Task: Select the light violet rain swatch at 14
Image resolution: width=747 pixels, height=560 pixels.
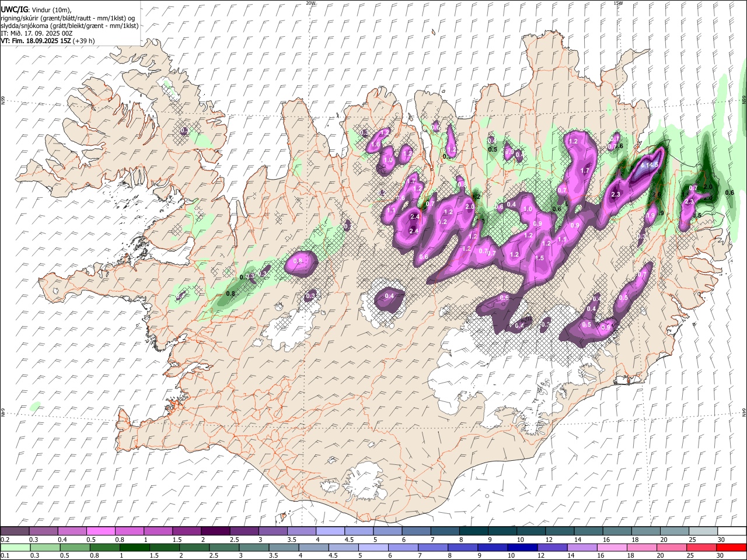Action: (581, 548)
